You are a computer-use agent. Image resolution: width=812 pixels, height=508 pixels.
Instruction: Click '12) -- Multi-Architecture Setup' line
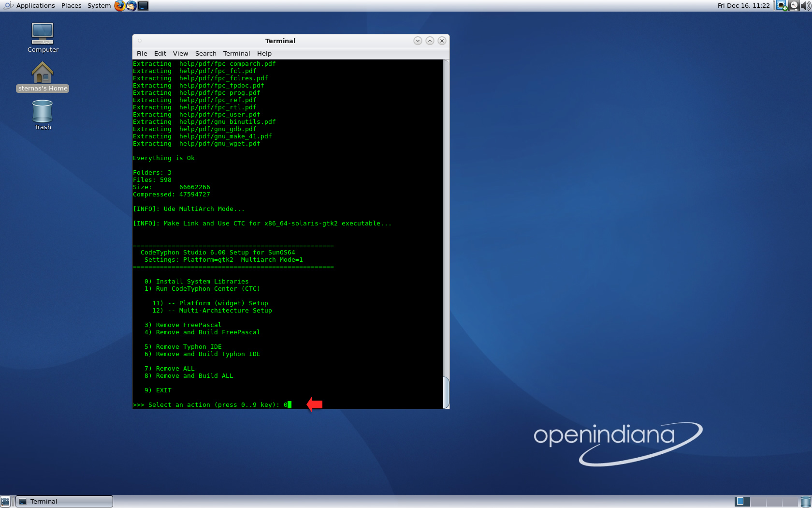(212, 311)
